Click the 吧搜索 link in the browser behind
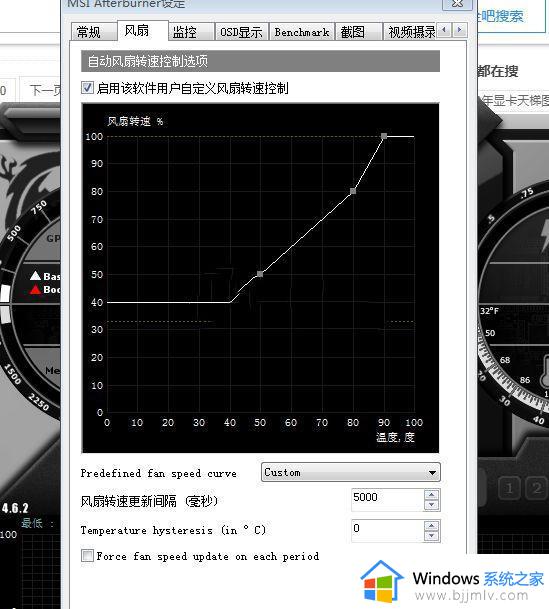The width and height of the screenshot is (549, 609). (x=502, y=16)
